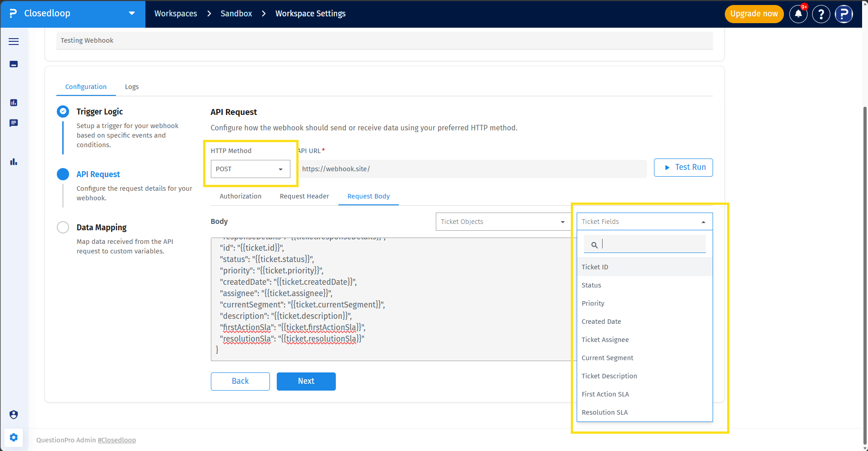Open the dashboard report icon in sidebar
The image size is (868, 451).
[14, 103]
